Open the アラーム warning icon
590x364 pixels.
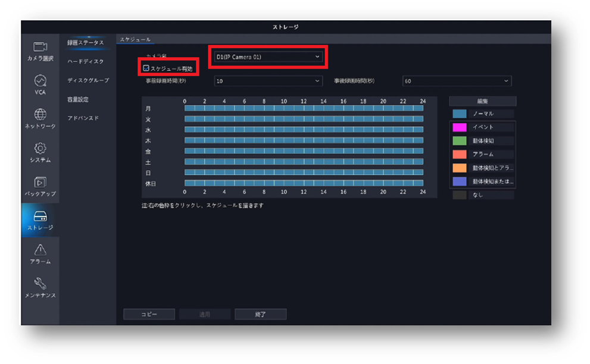point(40,250)
